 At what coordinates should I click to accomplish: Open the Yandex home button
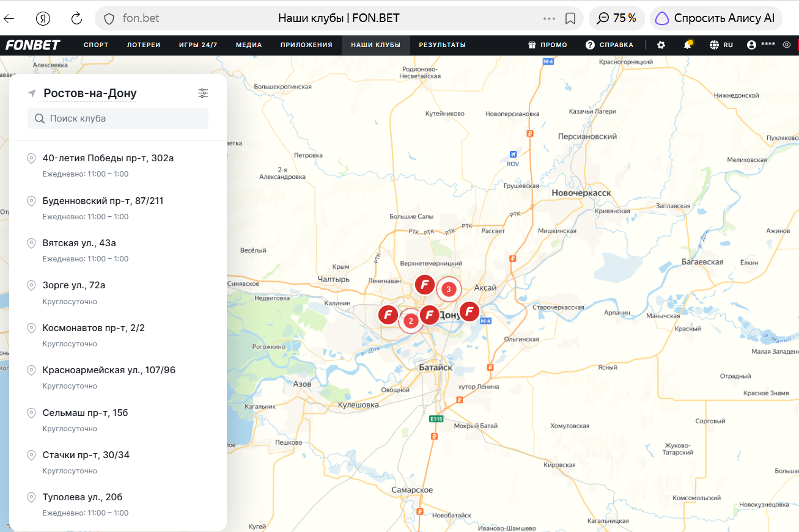[x=43, y=18]
